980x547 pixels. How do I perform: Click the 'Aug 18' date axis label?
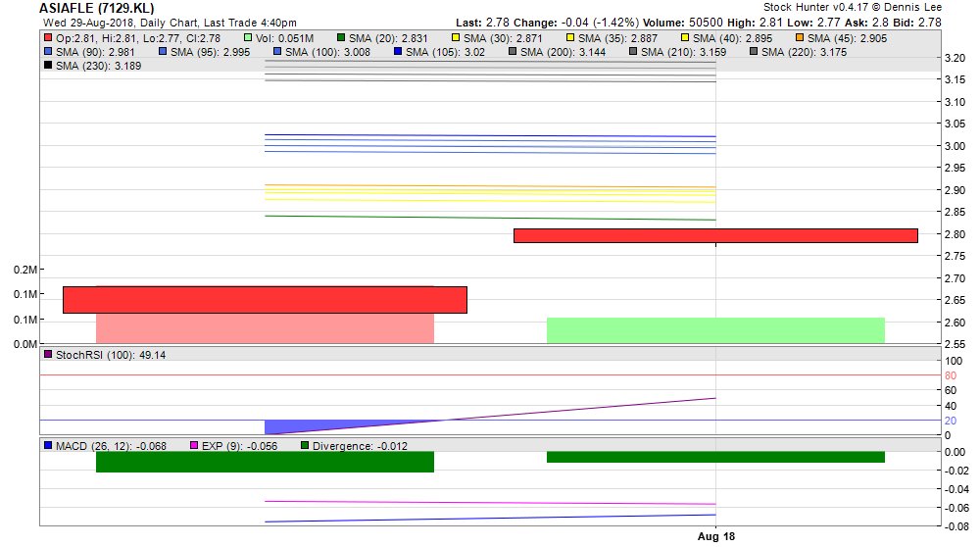tap(716, 536)
